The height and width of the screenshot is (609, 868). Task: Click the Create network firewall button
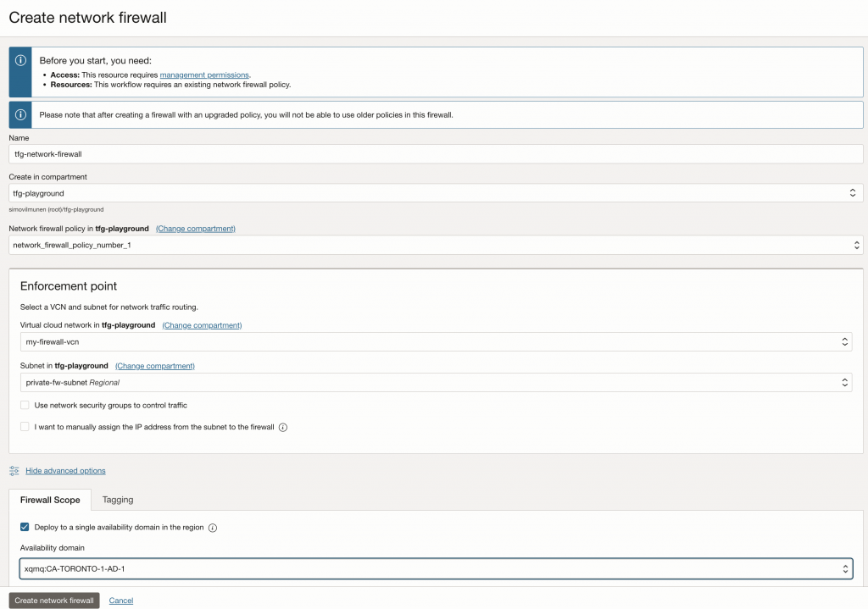click(53, 600)
